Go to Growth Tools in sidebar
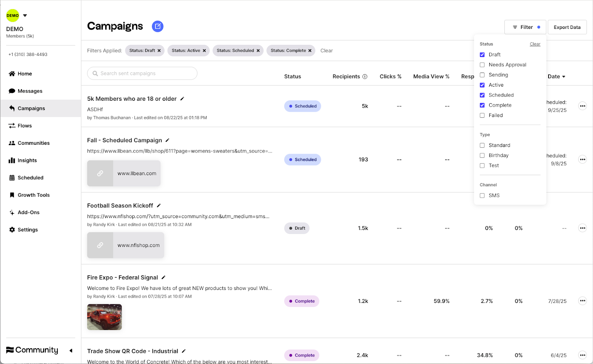 click(x=33, y=195)
